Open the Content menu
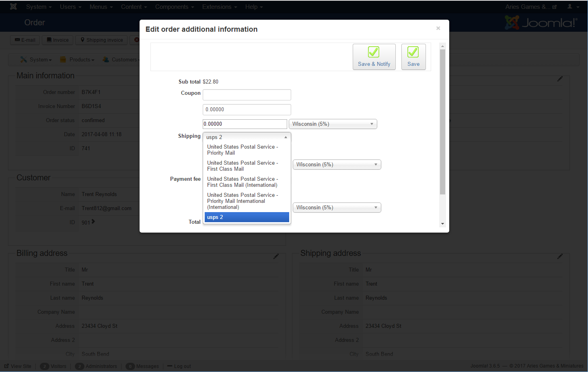This screenshot has height=372, width=588. (134, 7)
